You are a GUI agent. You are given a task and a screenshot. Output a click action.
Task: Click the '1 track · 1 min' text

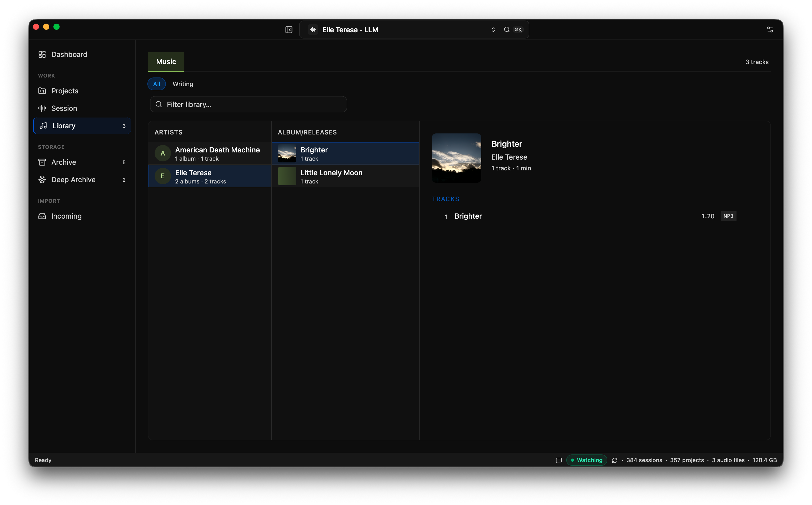(x=511, y=168)
